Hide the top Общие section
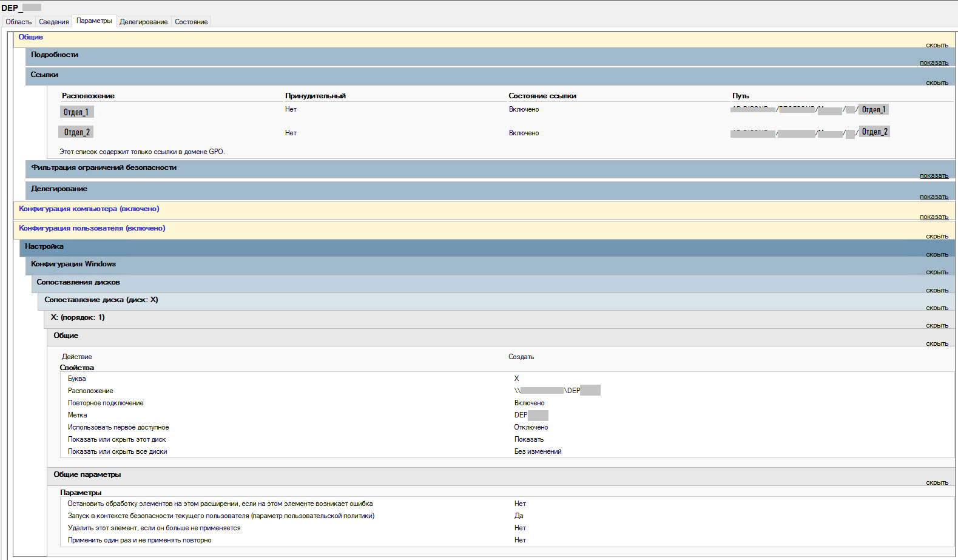 pos(937,46)
